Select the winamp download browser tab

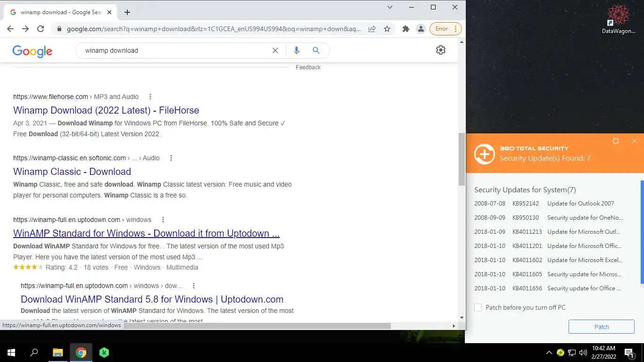(x=60, y=12)
